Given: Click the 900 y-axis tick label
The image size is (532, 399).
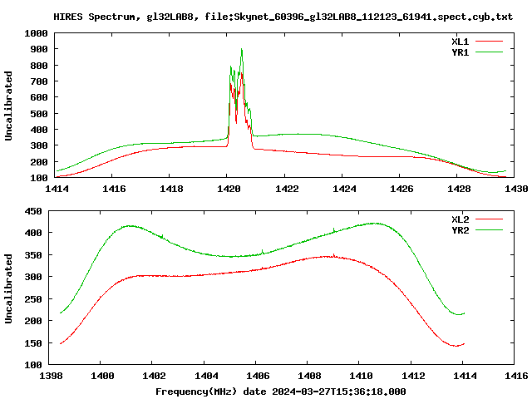Looking at the screenshot, I should [39, 49].
